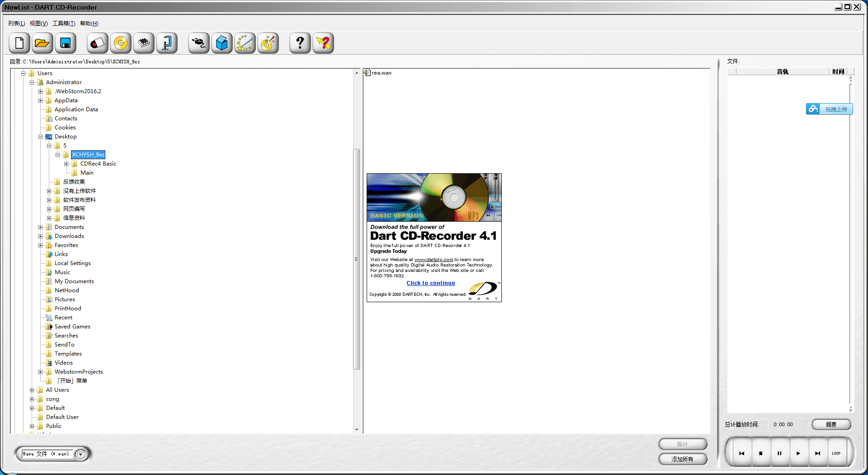Click the black question mark help icon
Viewport: 868px width, 475px height.
300,43
